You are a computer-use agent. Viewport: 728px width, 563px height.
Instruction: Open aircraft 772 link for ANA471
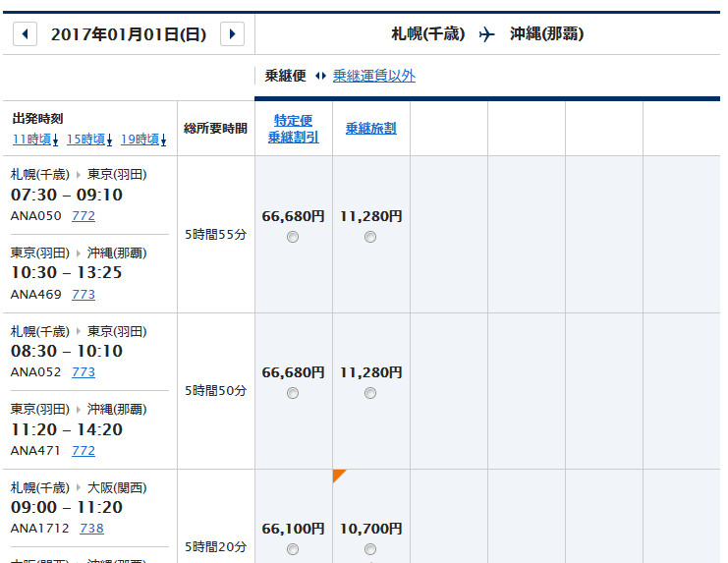[84, 451]
